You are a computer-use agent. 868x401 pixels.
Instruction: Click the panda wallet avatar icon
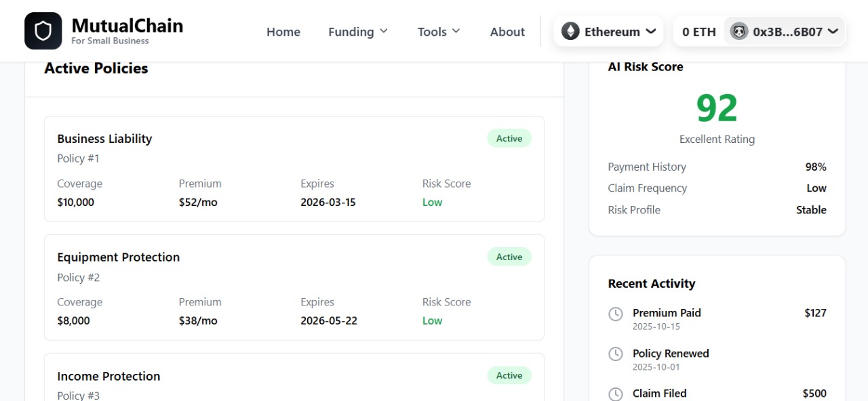tap(738, 31)
